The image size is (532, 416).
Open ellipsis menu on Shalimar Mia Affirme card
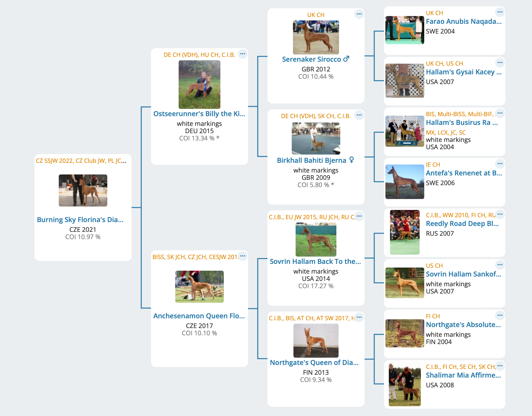(500, 366)
